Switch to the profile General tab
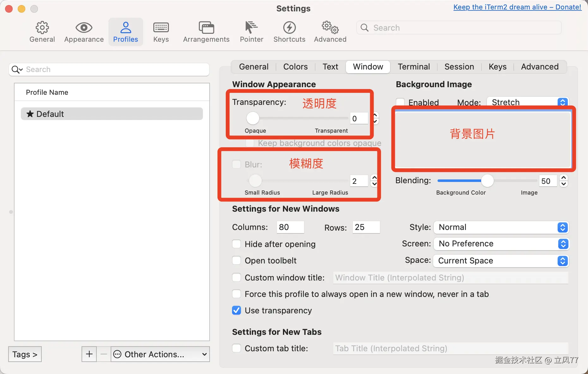This screenshot has height=374, width=588. (x=254, y=67)
